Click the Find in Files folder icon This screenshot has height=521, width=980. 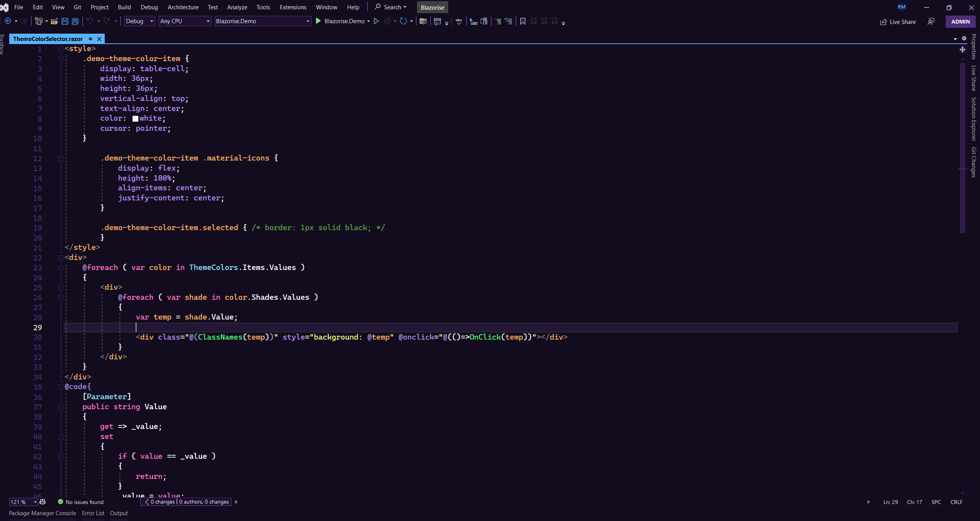[x=423, y=21]
